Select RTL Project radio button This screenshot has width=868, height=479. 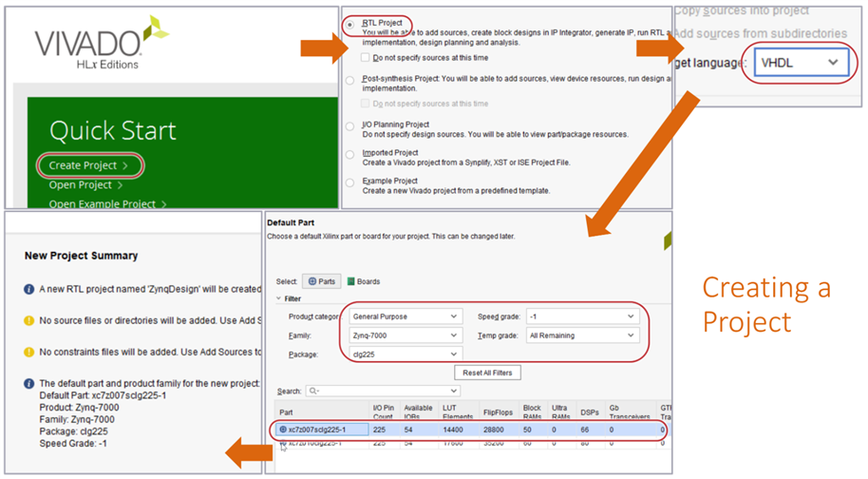coord(349,25)
